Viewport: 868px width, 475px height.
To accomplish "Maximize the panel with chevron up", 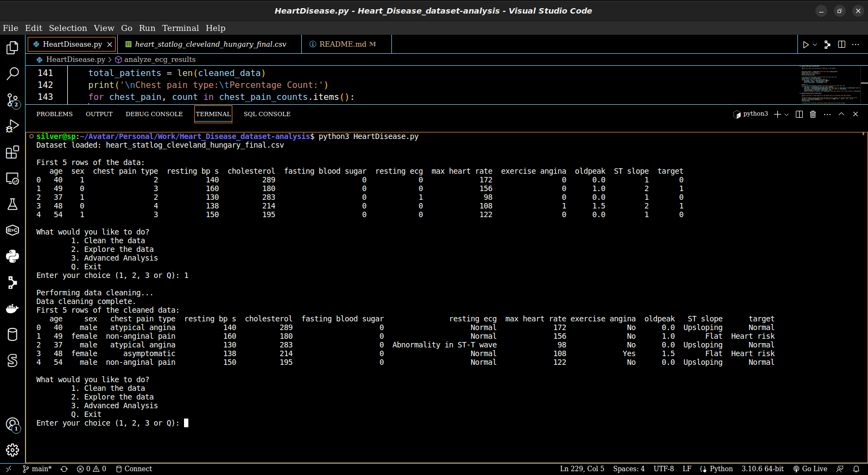I will click(x=841, y=114).
